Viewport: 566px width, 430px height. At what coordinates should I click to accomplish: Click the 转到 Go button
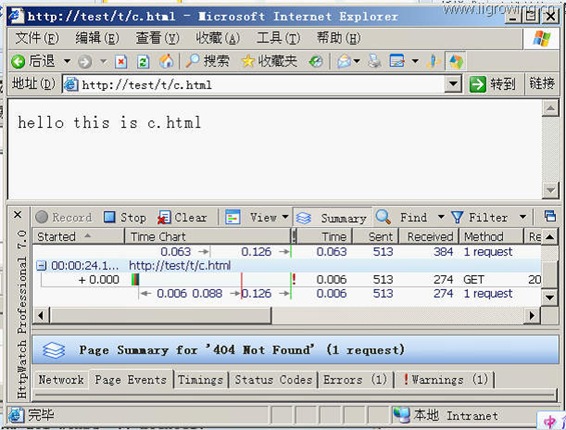(x=492, y=85)
